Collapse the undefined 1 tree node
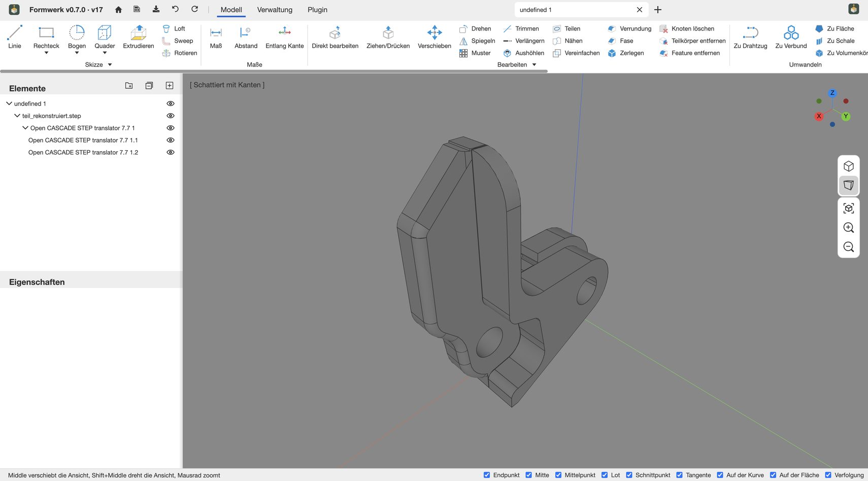 (x=9, y=104)
